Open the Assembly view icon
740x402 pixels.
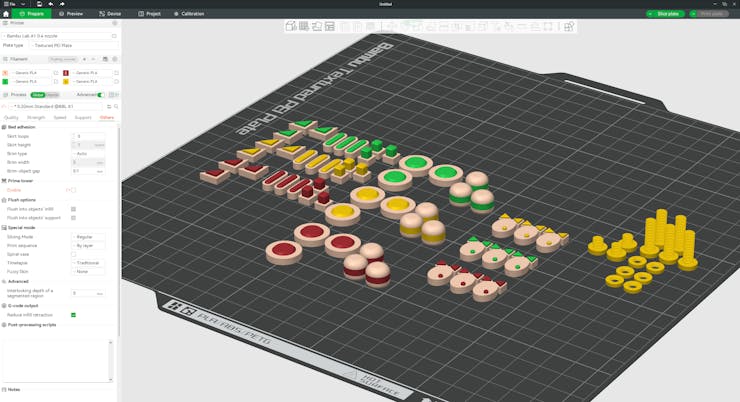tap(569, 26)
